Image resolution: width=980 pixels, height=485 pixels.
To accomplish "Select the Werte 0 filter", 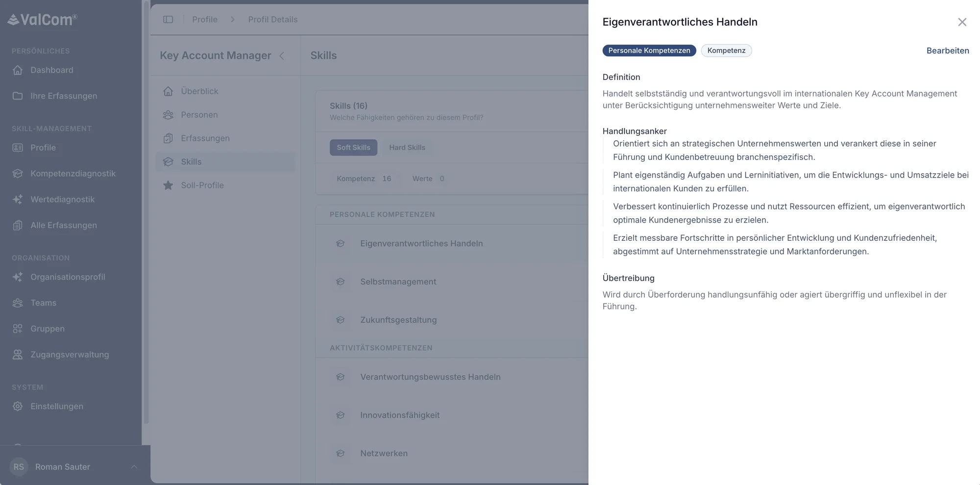I will (x=428, y=179).
